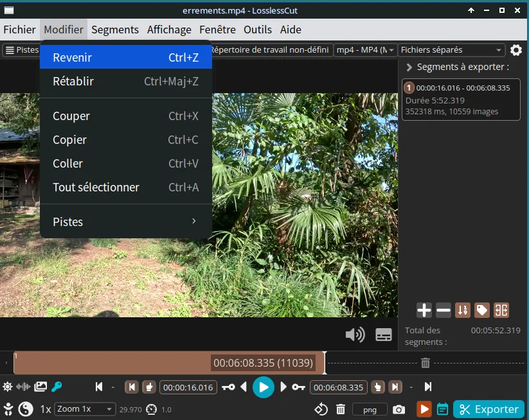
Task: Click the Exporter button
Action: (x=489, y=409)
